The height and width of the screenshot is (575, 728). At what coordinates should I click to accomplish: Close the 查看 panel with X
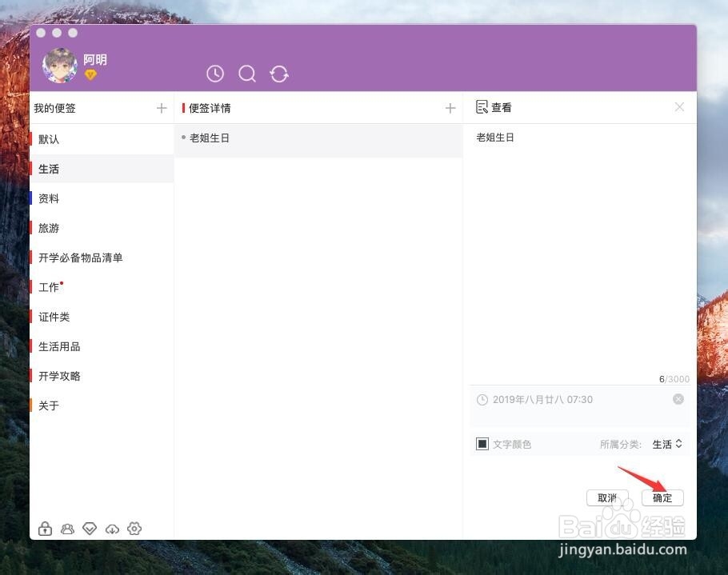pos(679,107)
